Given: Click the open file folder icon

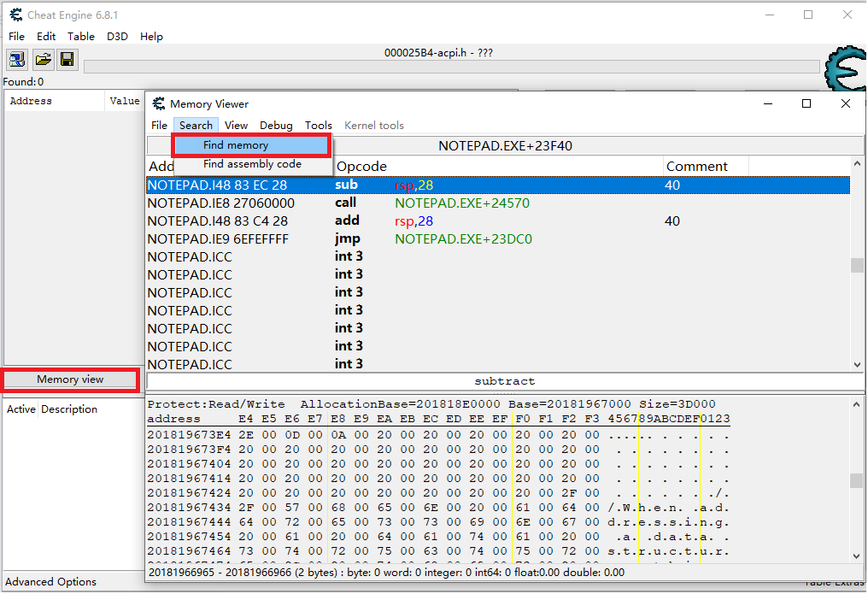Looking at the screenshot, I should point(43,59).
